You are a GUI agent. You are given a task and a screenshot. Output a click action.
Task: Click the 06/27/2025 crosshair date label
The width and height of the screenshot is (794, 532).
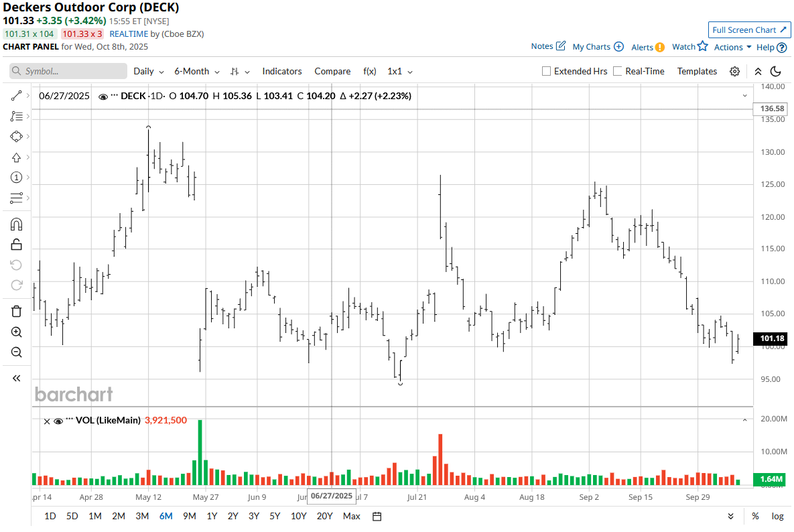point(332,496)
